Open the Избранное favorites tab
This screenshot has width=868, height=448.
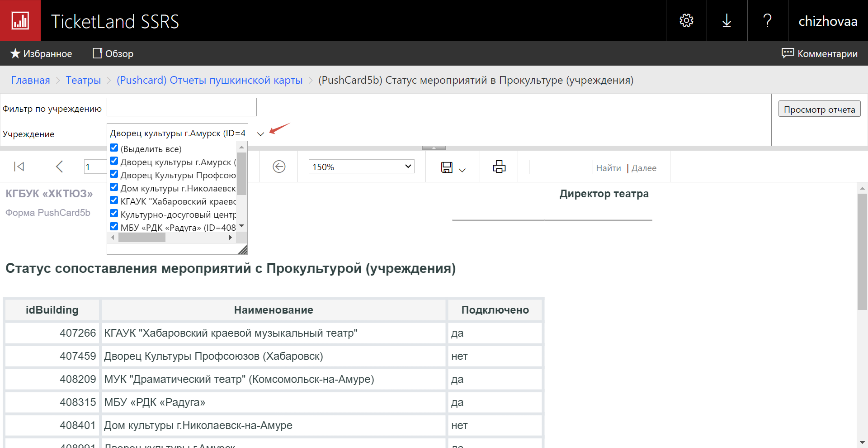coord(41,53)
